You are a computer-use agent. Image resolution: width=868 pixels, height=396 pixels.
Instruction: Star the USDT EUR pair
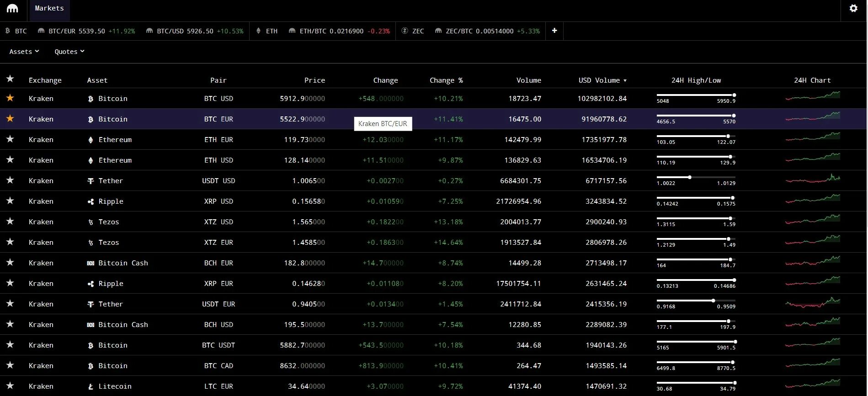click(x=10, y=303)
